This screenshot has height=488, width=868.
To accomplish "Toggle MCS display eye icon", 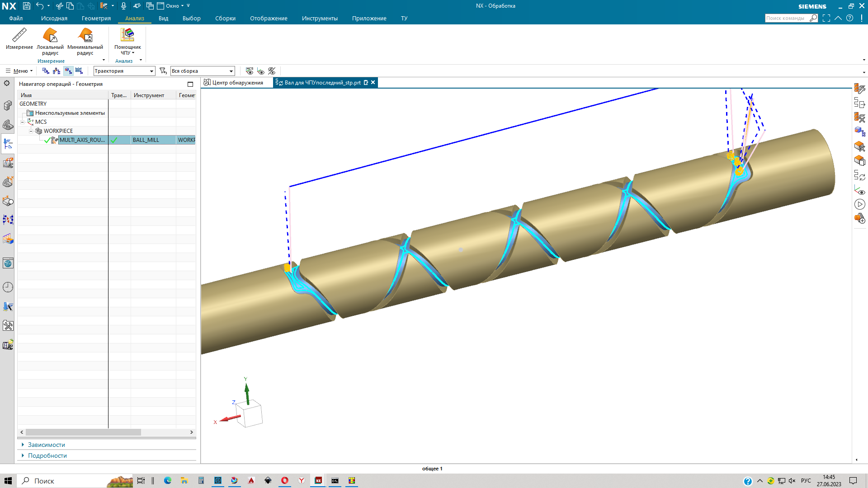I will 250,71.
